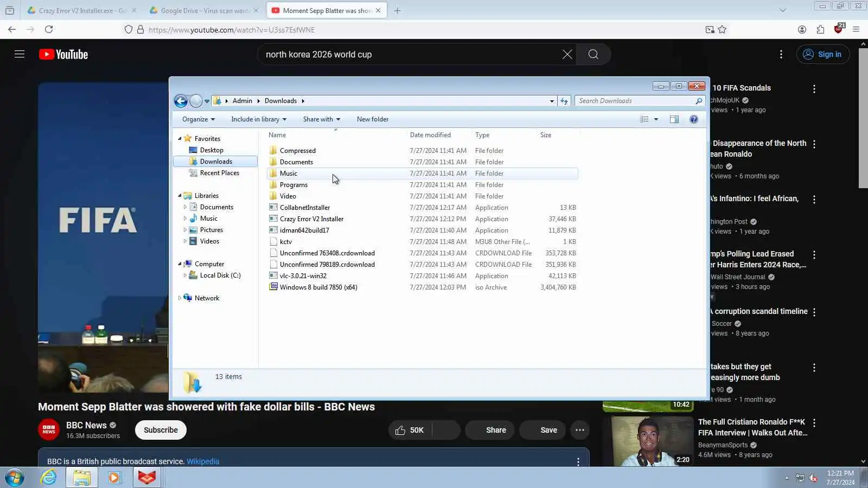Open the Wikipedia link in description box
This screenshot has width=868, height=488.
203,461
